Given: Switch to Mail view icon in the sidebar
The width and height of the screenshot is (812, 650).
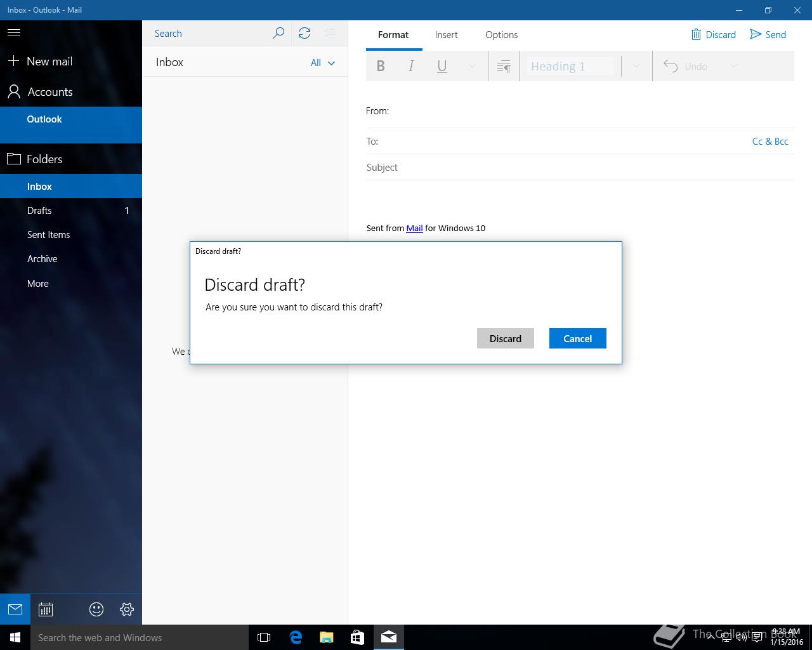Looking at the screenshot, I should tap(15, 609).
